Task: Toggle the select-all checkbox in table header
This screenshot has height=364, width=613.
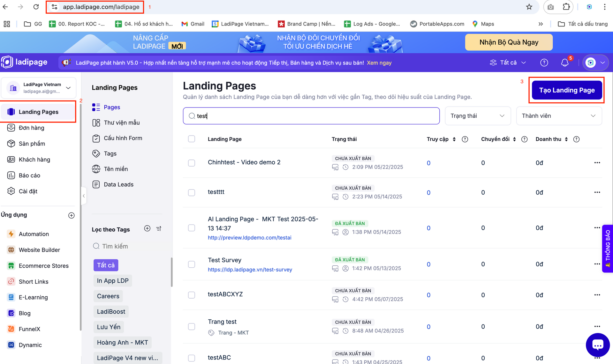Action: click(192, 139)
